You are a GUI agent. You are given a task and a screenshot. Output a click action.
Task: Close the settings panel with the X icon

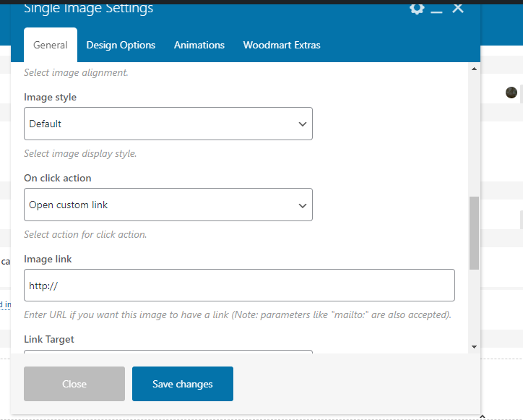[x=457, y=8]
